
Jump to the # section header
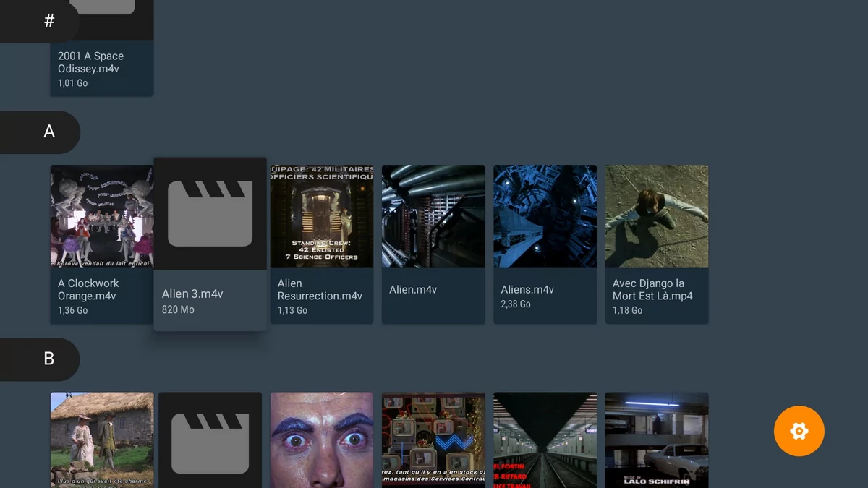click(x=40, y=21)
